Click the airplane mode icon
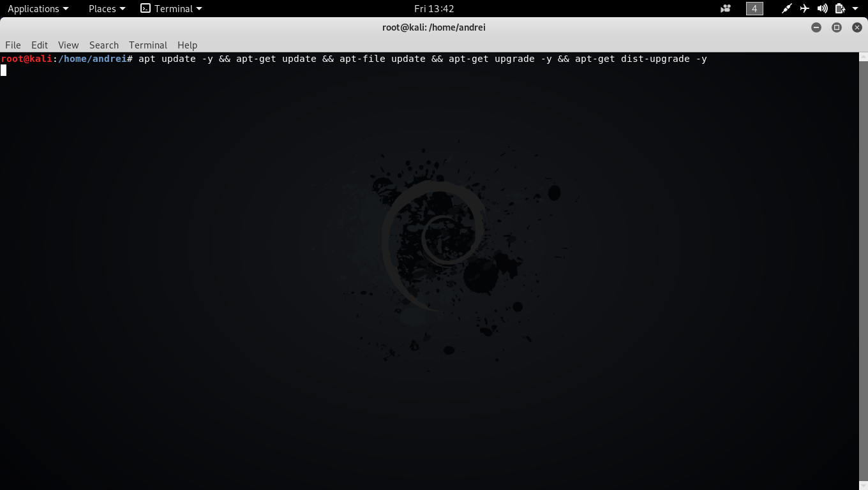Screen dimensions: 868x490 coord(805,9)
